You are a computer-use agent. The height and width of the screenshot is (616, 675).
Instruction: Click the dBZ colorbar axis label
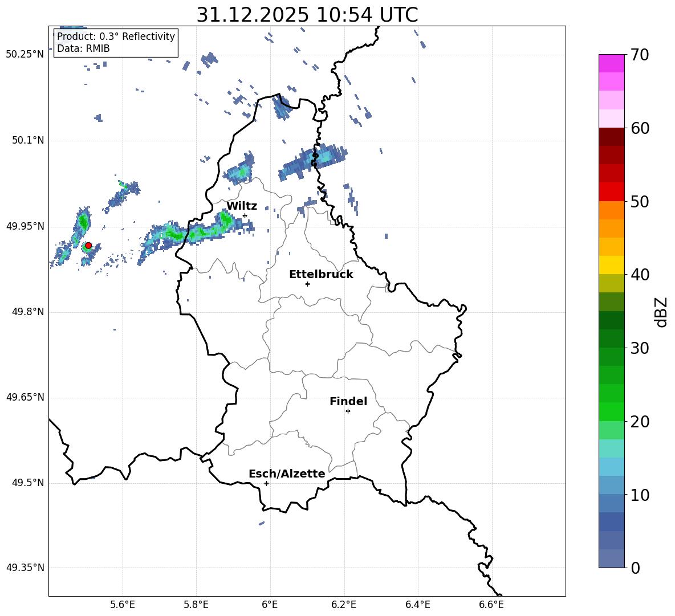(x=661, y=312)
